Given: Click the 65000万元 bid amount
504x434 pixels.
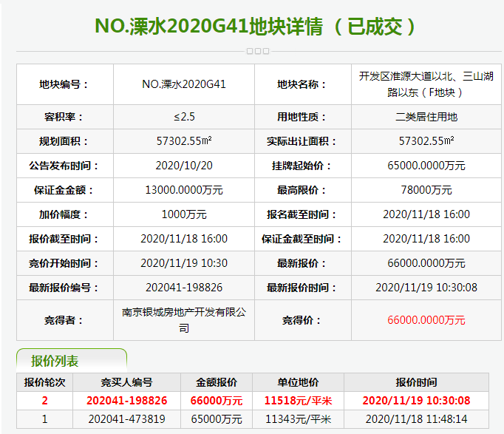Looking at the screenshot, I should pos(217,419).
